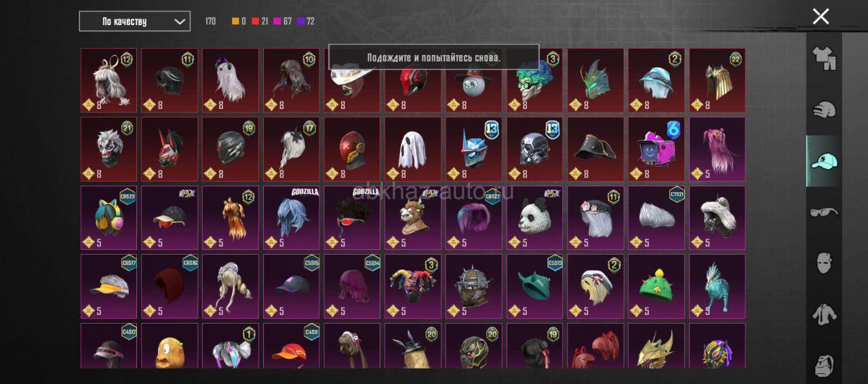
Task: Filter by purple quality counter 72
Action: point(306,22)
